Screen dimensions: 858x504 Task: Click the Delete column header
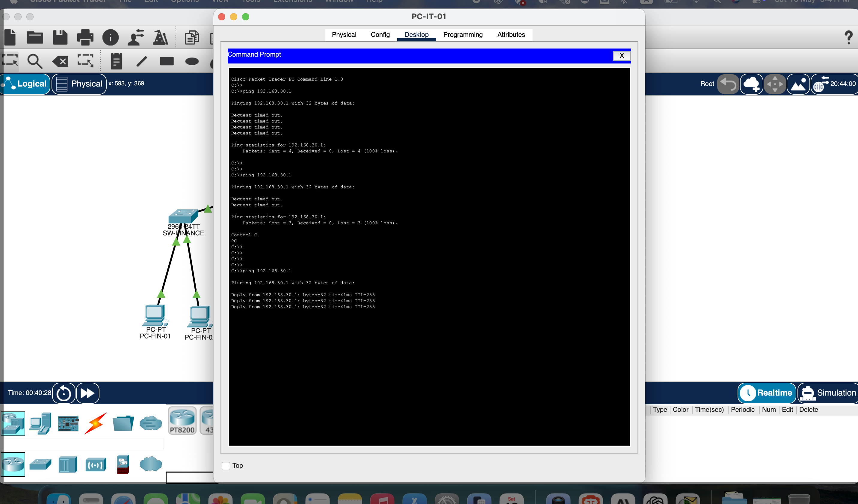coord(808,410)
